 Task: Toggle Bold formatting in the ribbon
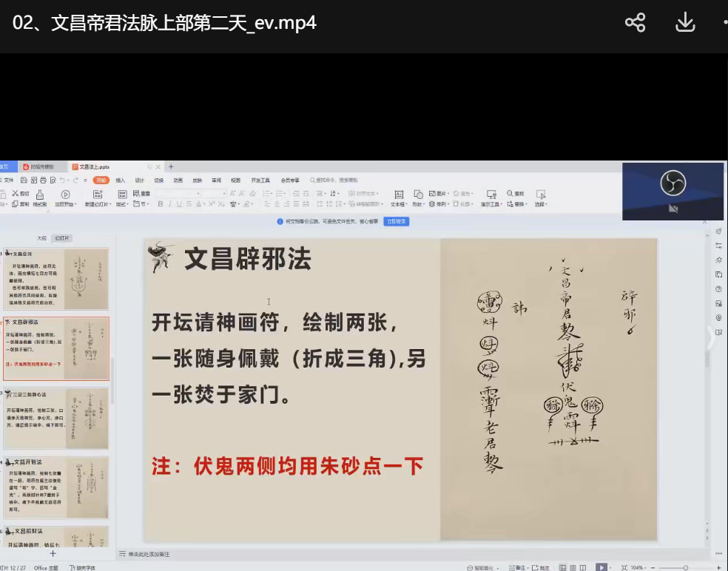point(160,204)
